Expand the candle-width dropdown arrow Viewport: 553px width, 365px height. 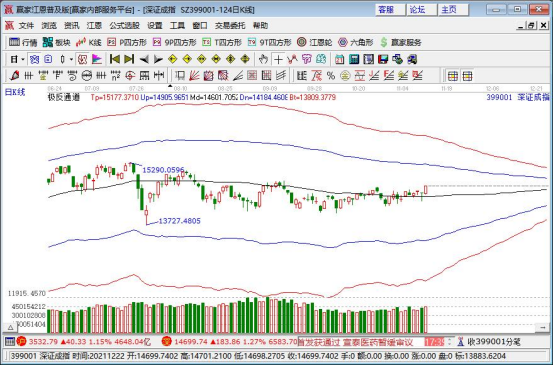[x=71, y=59]
